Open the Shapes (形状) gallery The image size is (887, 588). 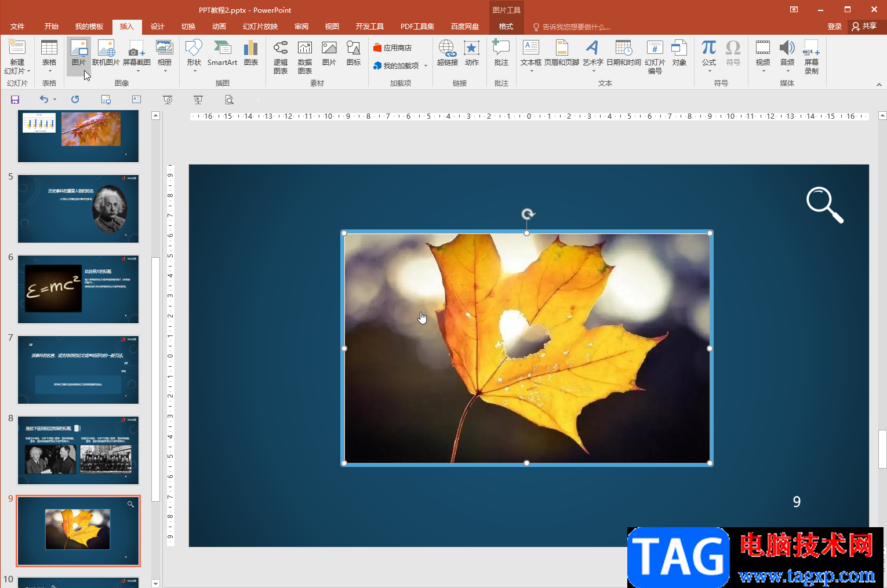(194, 57)
